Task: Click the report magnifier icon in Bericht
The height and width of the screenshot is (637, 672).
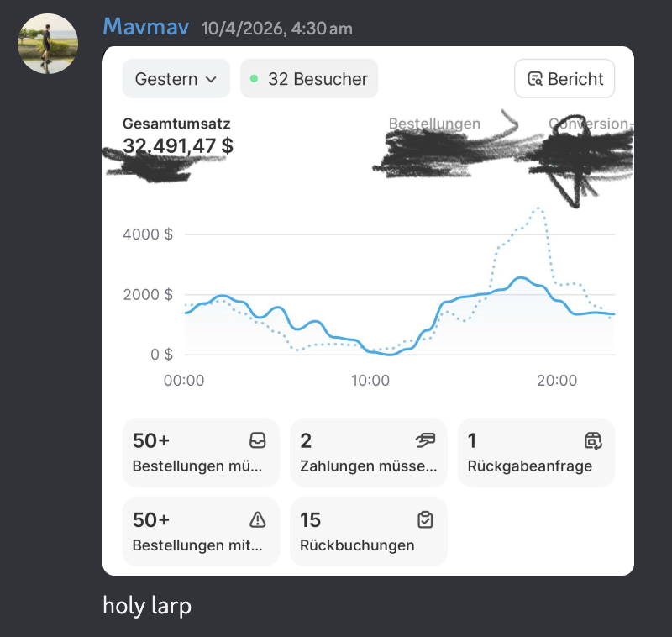Action: [x=535, y=79]
